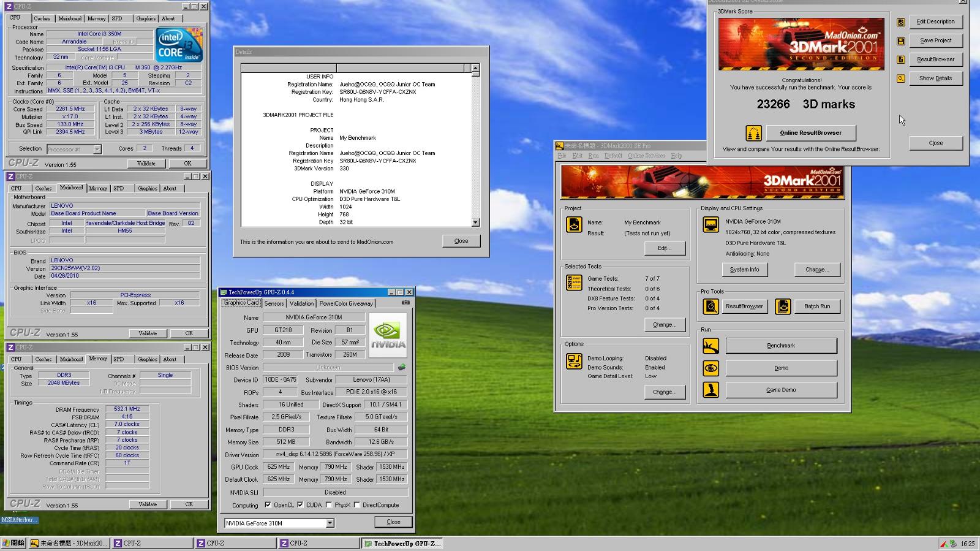The height and width of the screenshot is (551, 980).
Task: Click the ResultBrowser Pro Tools icon
Action: (x=710, y=306)
